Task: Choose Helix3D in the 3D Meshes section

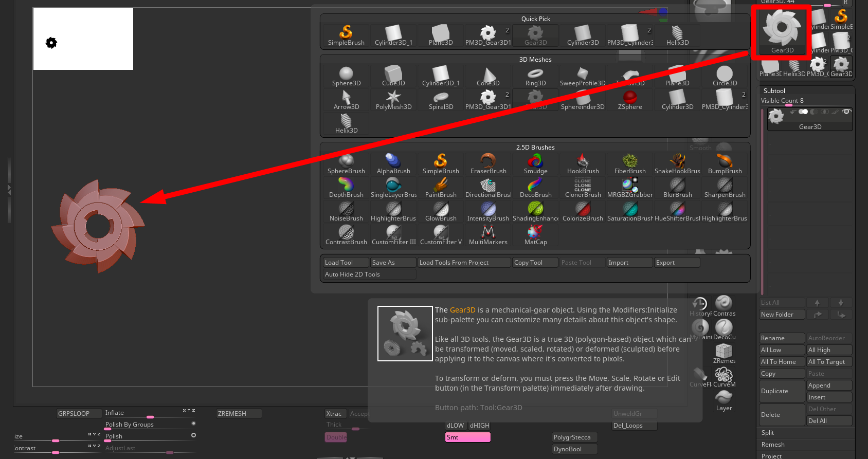Action: (x=346, y=123)
